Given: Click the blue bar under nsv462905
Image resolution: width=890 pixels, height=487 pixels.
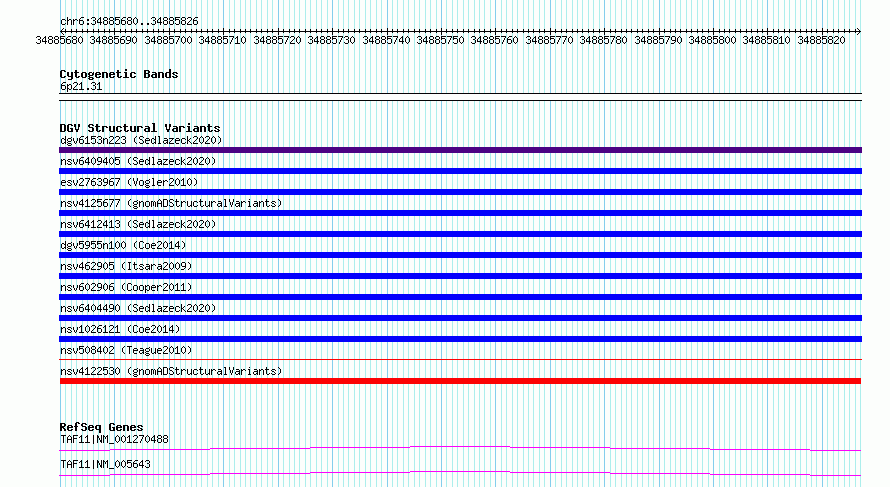Looking at the screenshot, I should pyautogui.click(x=460, y=276).
